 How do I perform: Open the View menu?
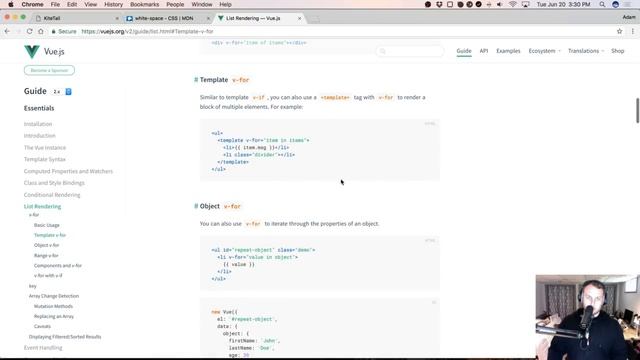tap(91, 4)
